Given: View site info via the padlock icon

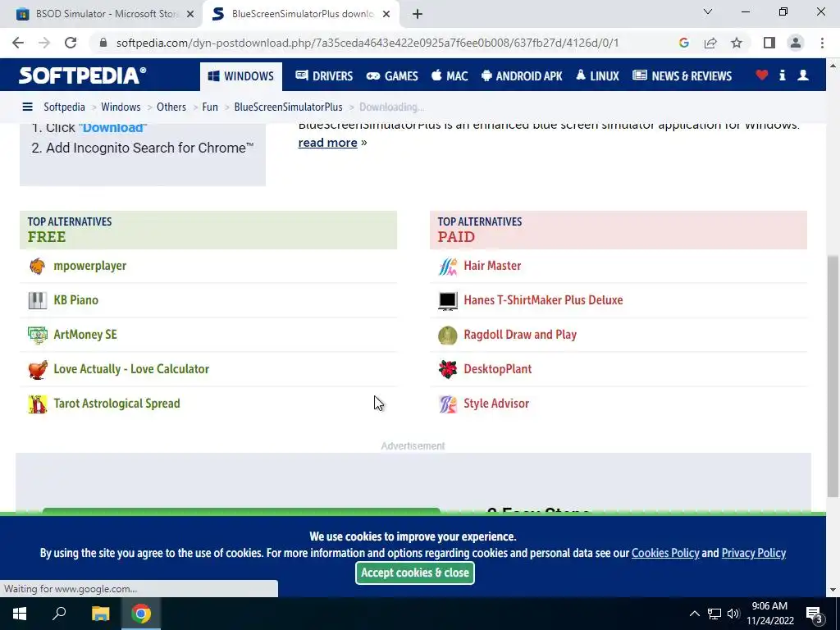Looking at the screenshot, I should point(103,43).
